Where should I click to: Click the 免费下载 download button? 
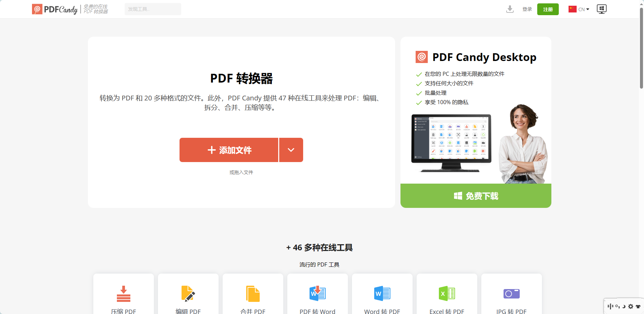(x=476, y=196)
